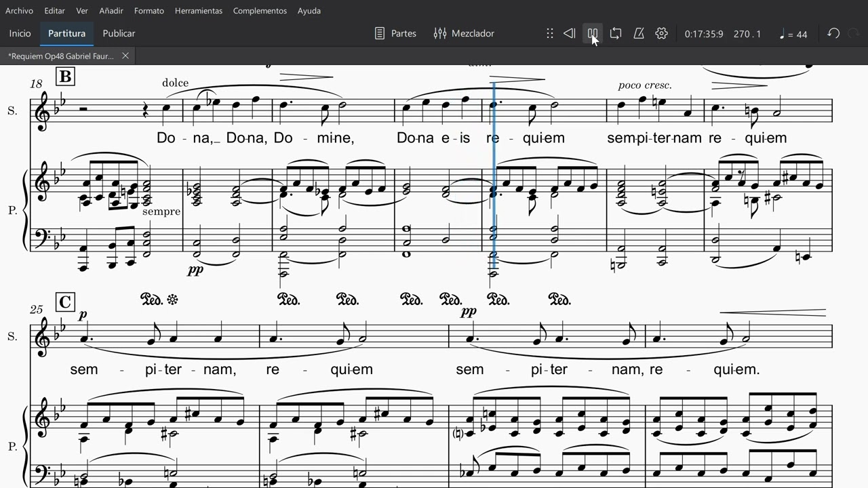This screenshot has width=868, height=488.
Task: Click measure number 18
Action: tap(36, 83)
